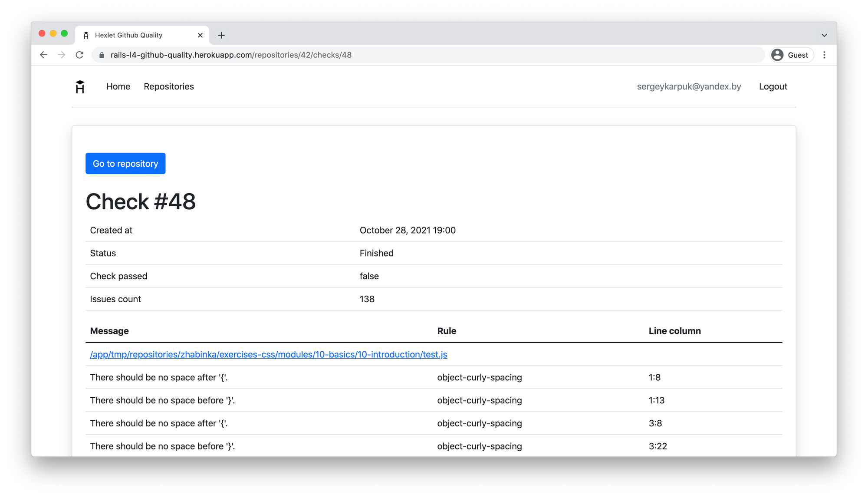Click the Guest profile avatar button

(792, 55)
